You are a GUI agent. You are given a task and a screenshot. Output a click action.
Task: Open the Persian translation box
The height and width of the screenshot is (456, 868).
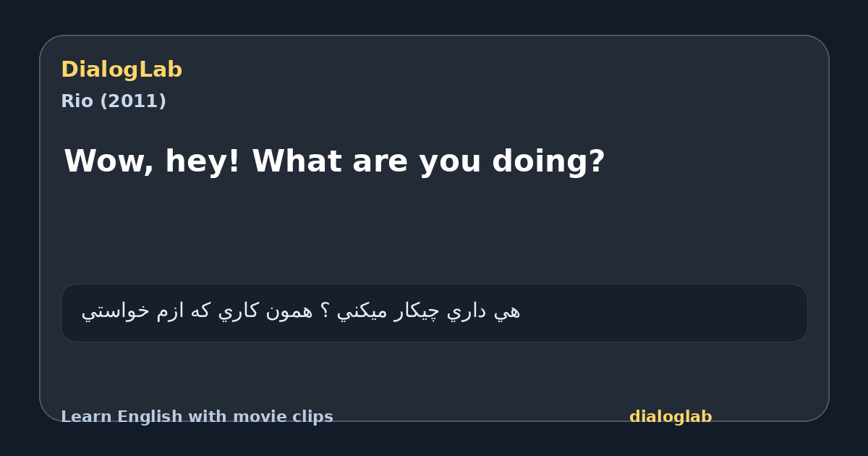(x=434, y=313)
